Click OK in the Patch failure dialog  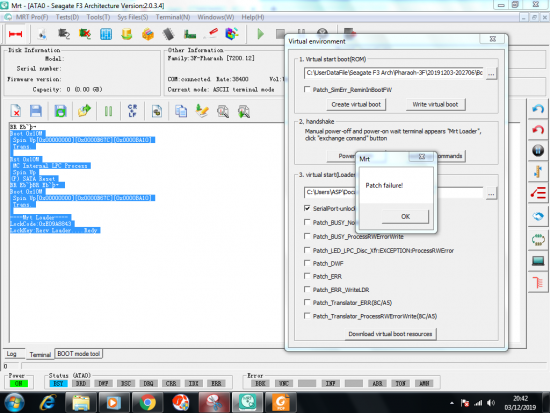pos(405,217)
